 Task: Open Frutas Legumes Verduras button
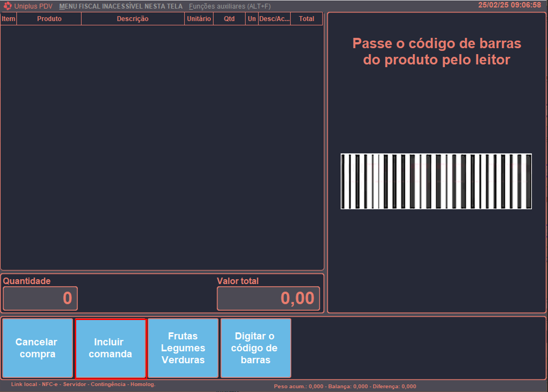tap(183, 348)
